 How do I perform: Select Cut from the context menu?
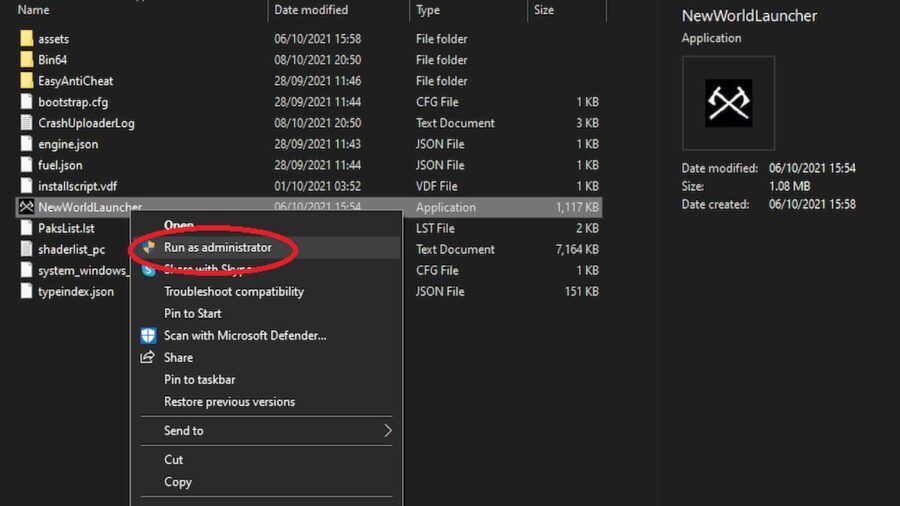pos(173,460)
